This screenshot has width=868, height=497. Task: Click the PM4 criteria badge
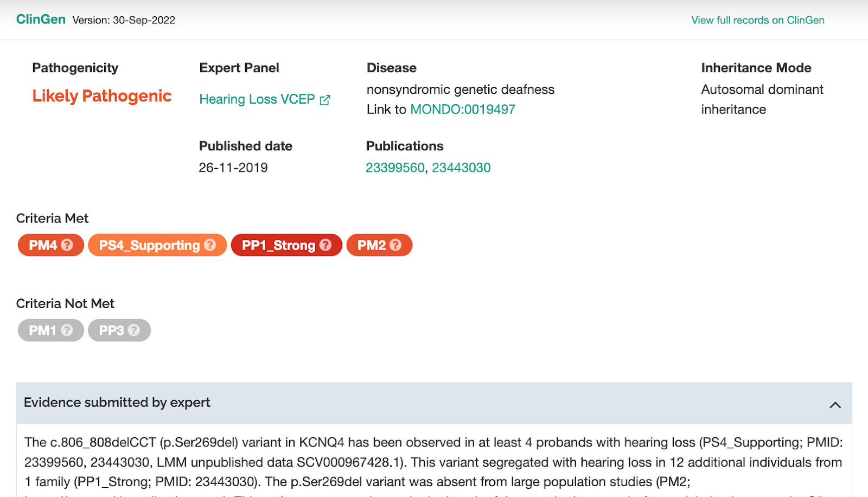[43, 245]
